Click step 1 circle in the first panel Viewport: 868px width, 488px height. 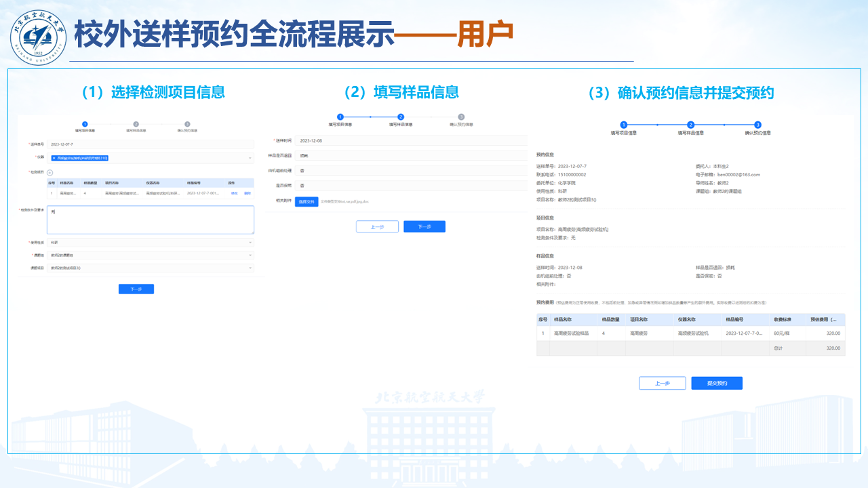pos(85,124)
